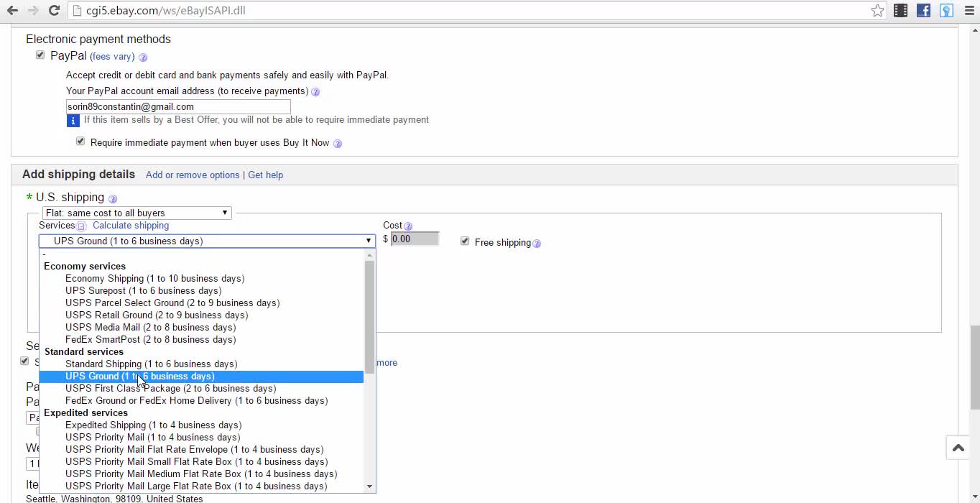Open the help icon beside Require immediate payment

338,144
